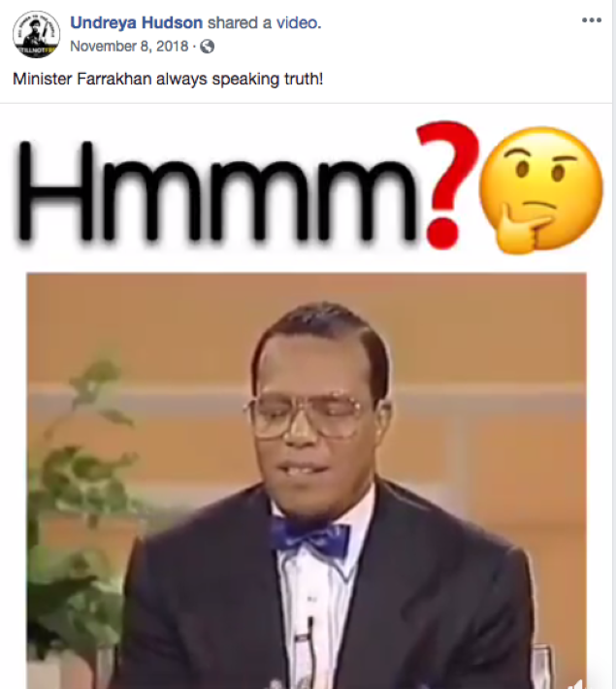Click the red question mark graphic
The image size is (616, 689).
(x=444, y=184)
